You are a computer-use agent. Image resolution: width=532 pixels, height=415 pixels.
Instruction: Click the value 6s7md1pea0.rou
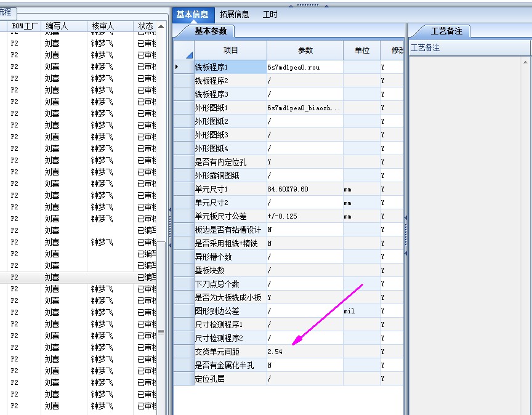294,67
